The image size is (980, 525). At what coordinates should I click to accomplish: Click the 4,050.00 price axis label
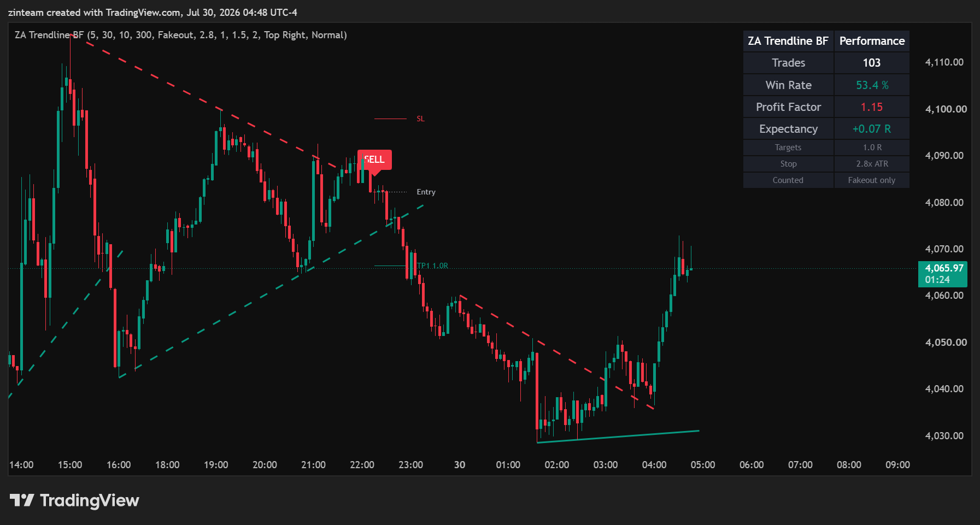(946, 343)
